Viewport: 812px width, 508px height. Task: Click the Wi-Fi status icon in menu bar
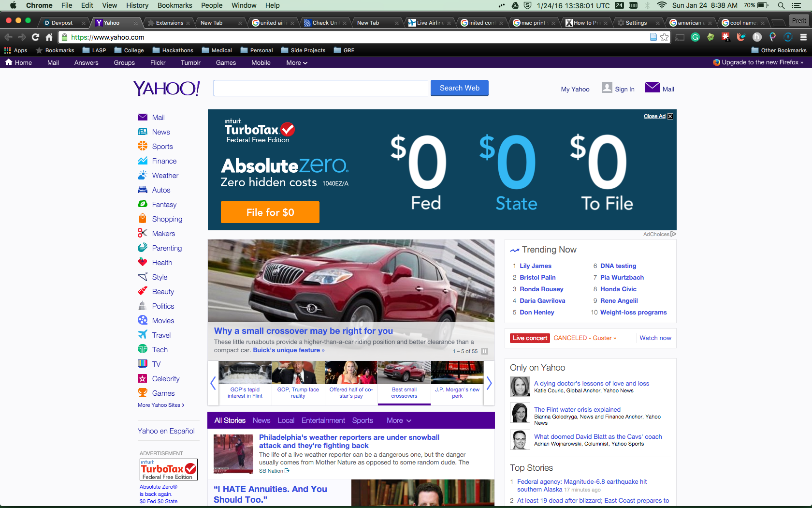click(662, 5)
